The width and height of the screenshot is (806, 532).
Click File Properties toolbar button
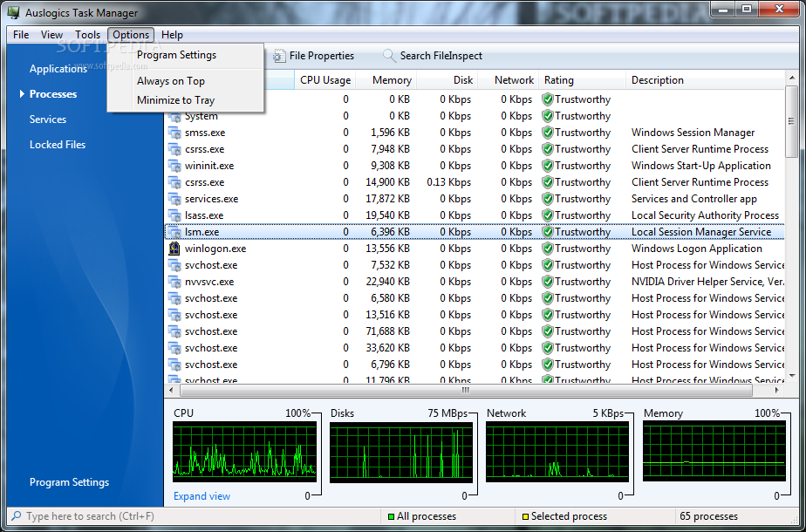click(x=313, y=56)
